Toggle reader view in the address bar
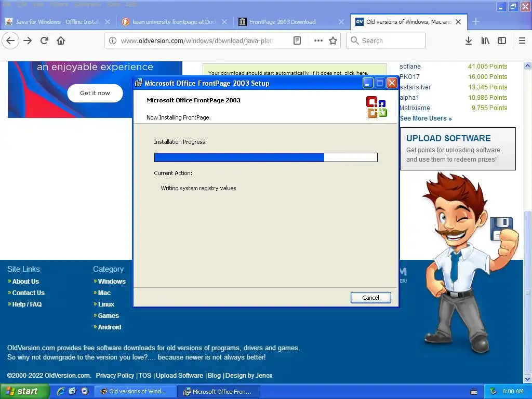The height and width of the screenshot is (399, 532). pos(297,41)
